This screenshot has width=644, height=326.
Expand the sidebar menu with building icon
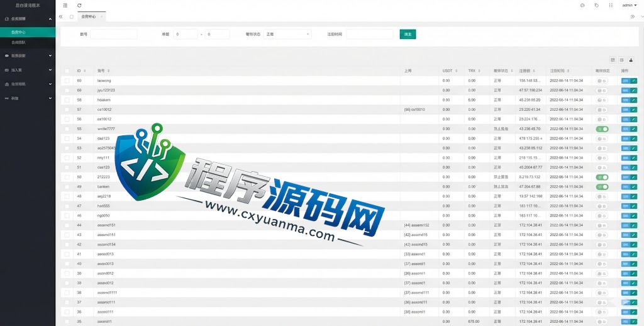click(28, 84)
